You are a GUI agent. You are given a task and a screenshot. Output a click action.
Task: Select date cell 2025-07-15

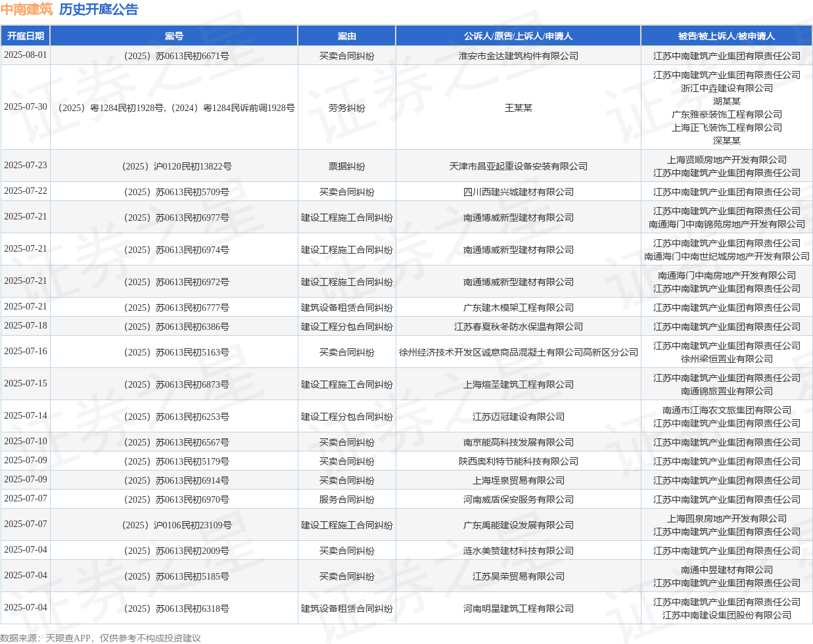pos(26,384)
